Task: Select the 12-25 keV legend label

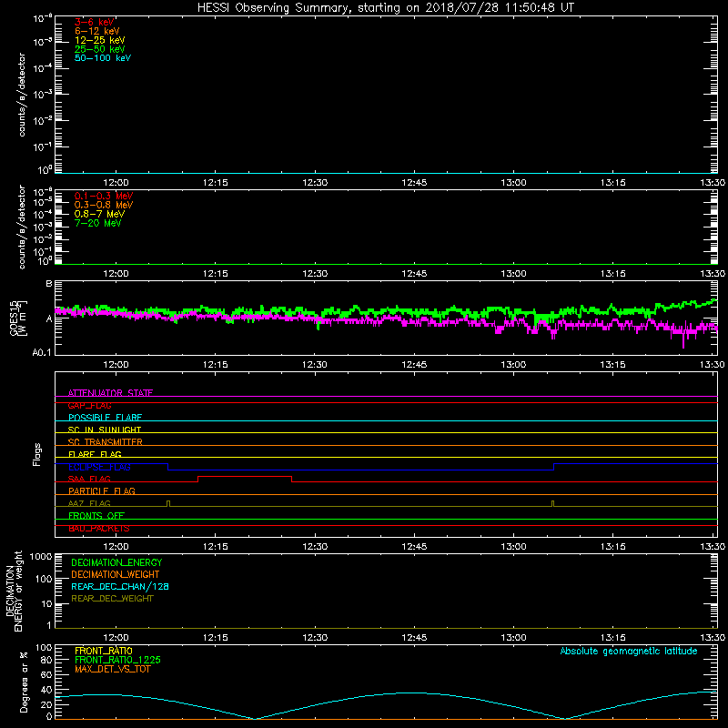Action: pyautogui.click(x=100, y=40)
